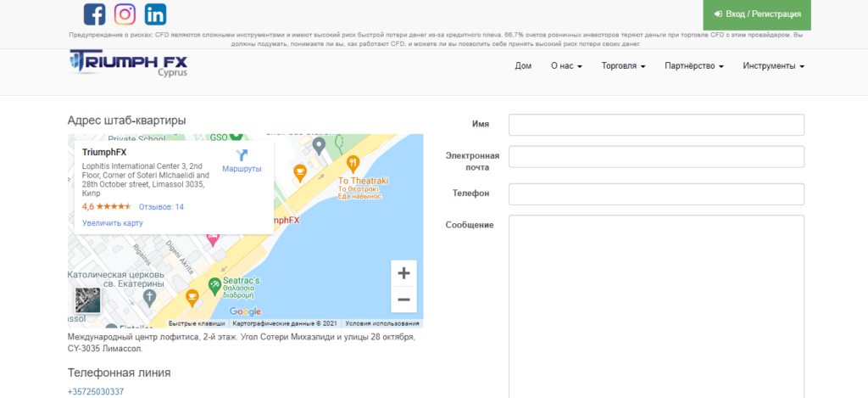Click the Картографические данные © 2021 text

pos(285,323)
